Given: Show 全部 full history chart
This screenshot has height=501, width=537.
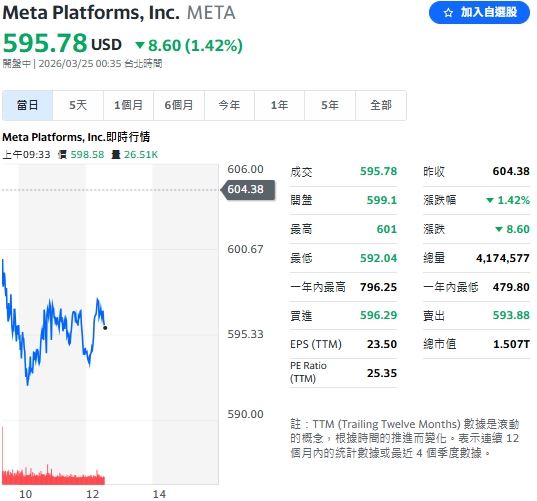Looking at the screenshot, I should point(381,105).
